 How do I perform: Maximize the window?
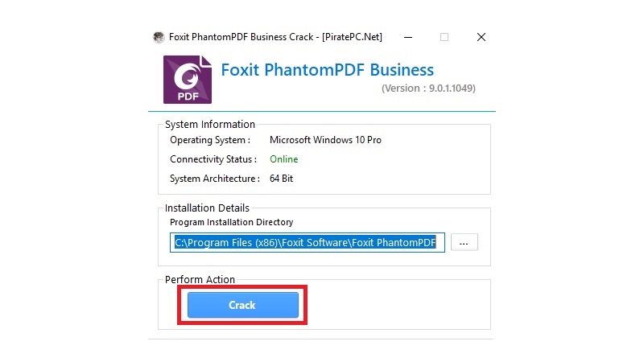click(444, 37)
